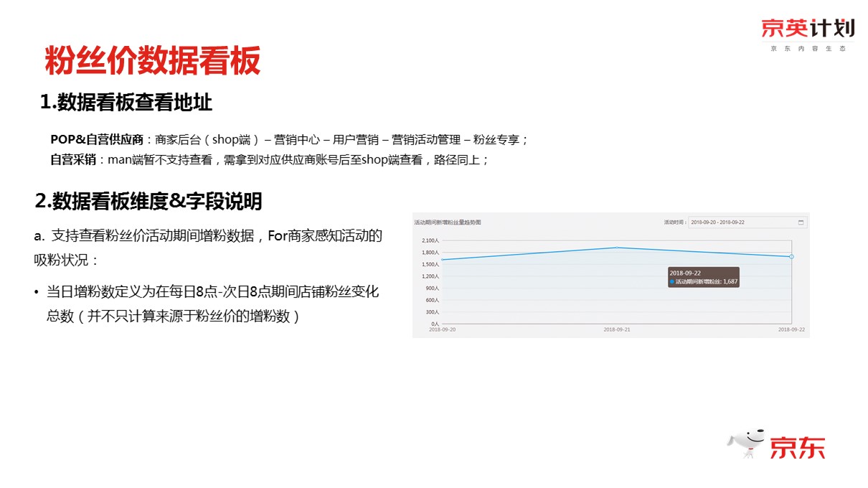Click the heading 1.数据看板查看地址

pos(126,103)
